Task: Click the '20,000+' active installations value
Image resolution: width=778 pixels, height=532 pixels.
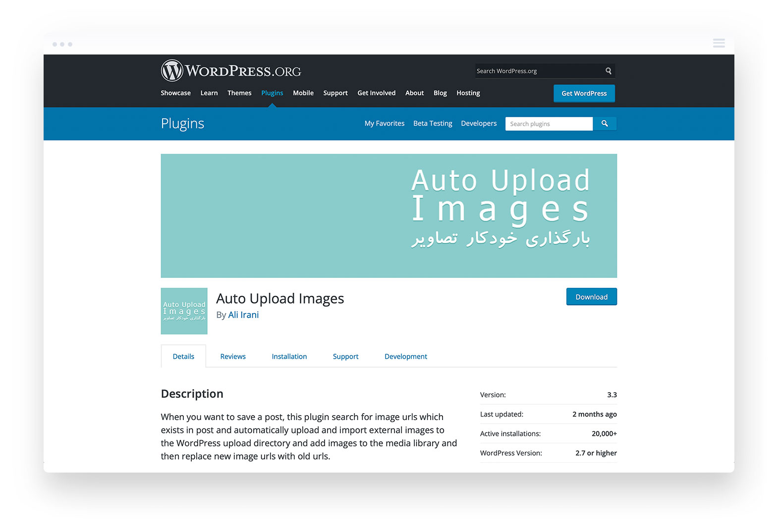Action: point(604,433)
